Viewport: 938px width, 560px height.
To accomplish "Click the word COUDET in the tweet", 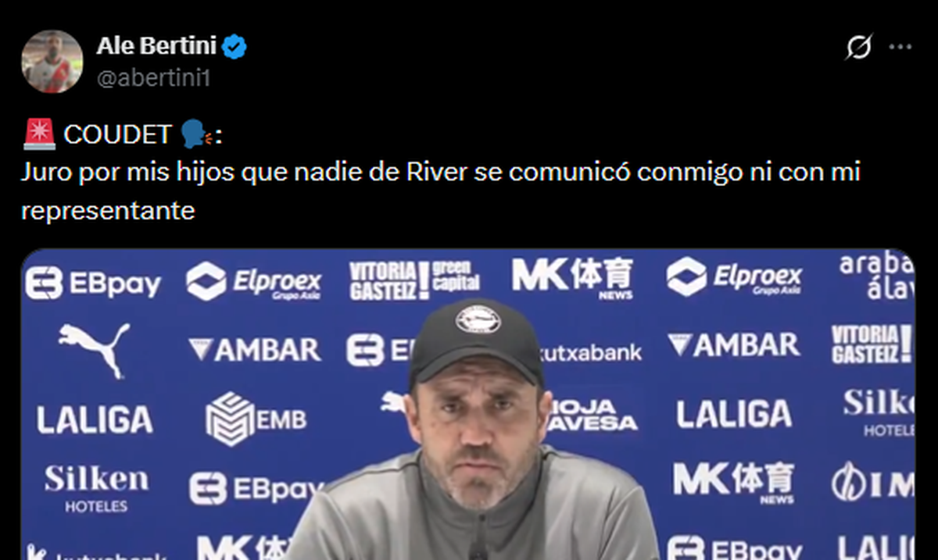I will (x=117, y=135).
